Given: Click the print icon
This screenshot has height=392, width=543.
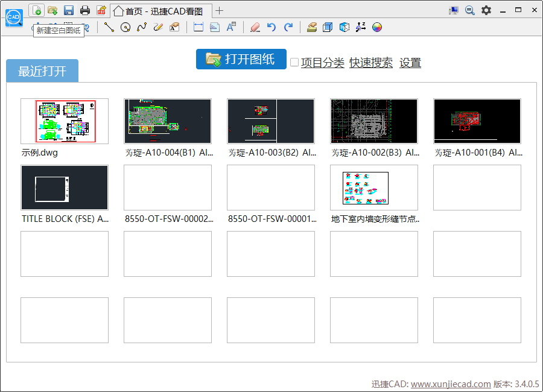Looking at the screenshot, I should tap(85, 10).
